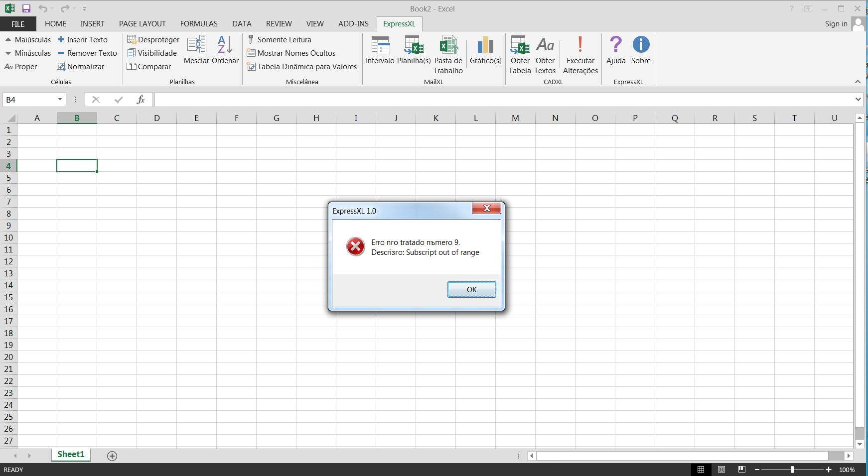The width and height of the screenshot is (868, 476).
Task: Click OK in the ExpressXL error dialog
Action: (472, 290)
